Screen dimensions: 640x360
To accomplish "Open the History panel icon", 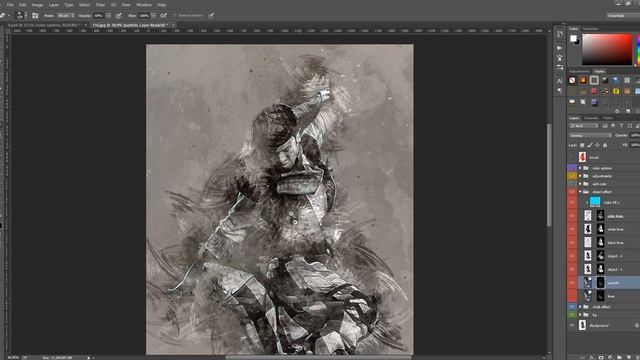I will pyautogui.click(x=560, y=35).
